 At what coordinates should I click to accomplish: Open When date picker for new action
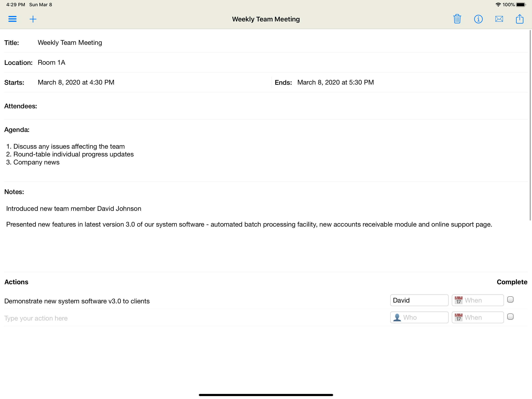click(477, 317)
